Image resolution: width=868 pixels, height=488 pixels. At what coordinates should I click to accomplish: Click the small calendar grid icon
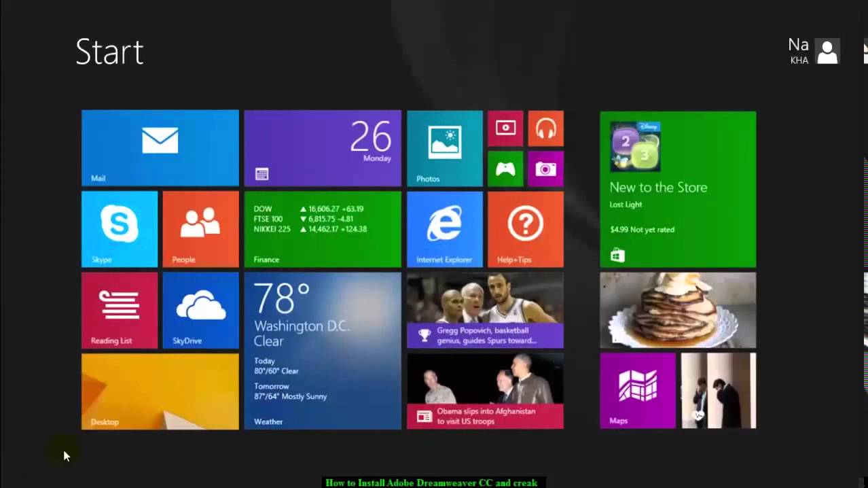tap(261, 175)
